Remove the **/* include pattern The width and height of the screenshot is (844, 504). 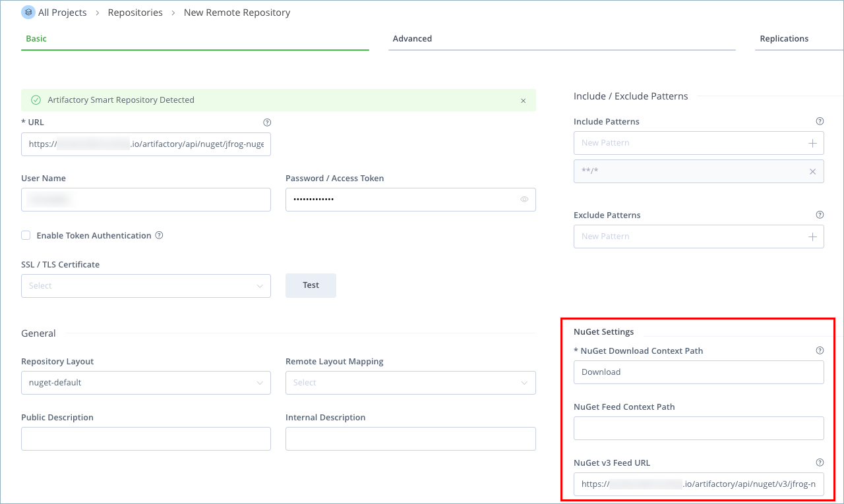pos(812,171)
